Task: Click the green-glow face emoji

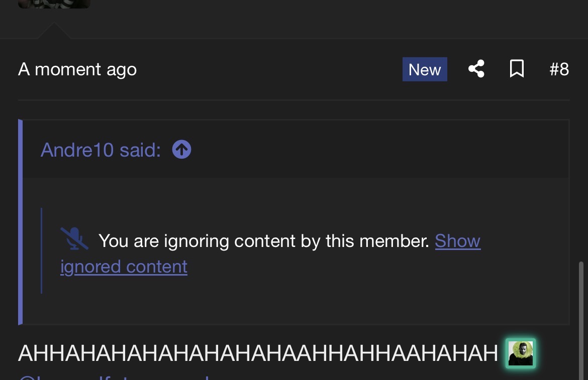Action: [521, 353]
